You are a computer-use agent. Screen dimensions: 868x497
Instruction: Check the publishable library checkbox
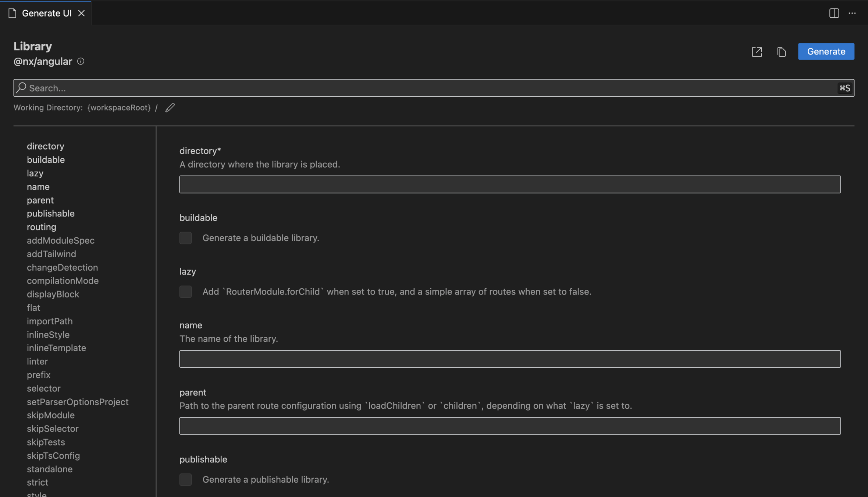185,479
